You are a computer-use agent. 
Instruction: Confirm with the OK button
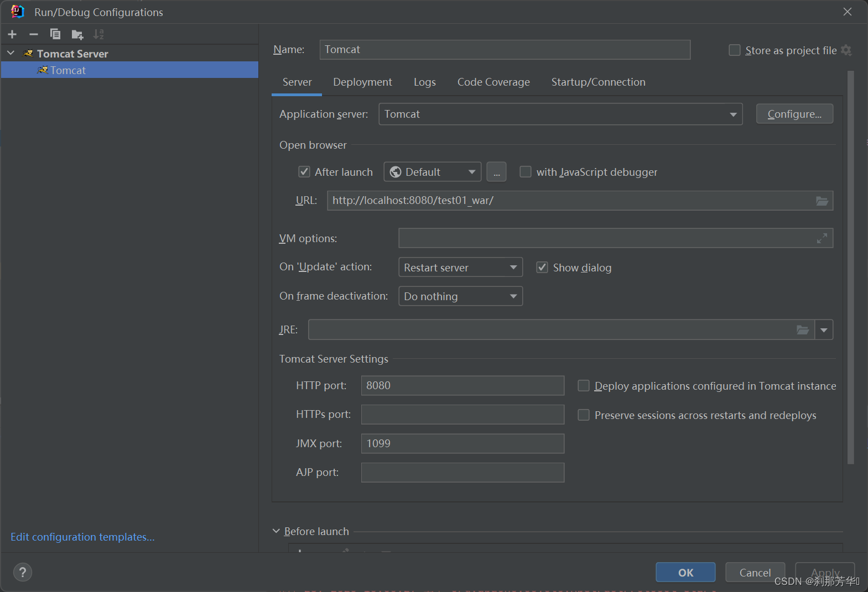point(685,573)
